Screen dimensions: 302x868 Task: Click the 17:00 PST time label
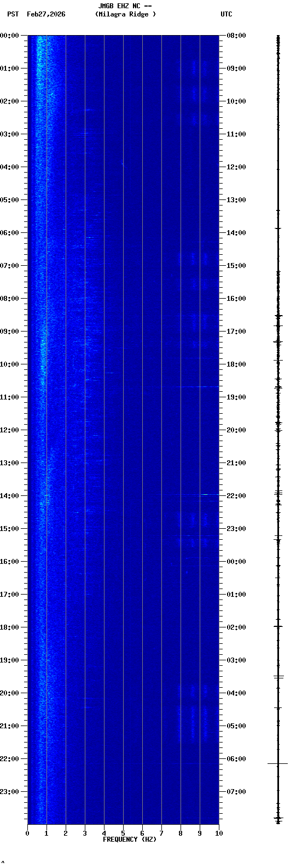9,595
